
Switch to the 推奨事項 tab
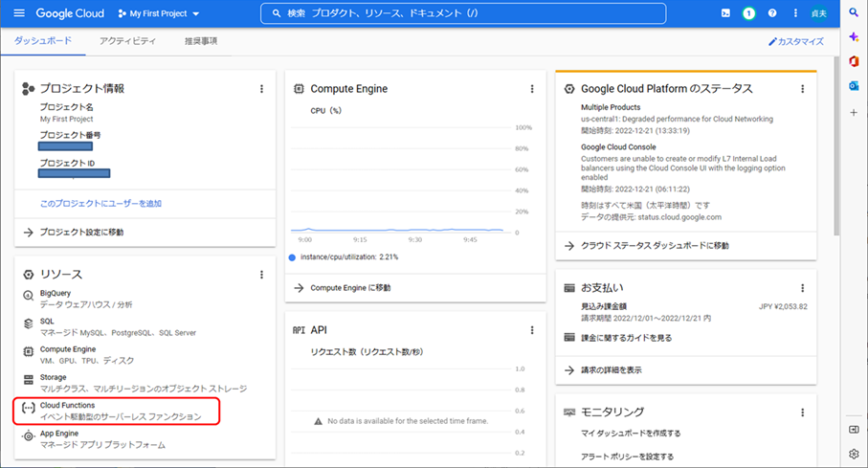201,41
